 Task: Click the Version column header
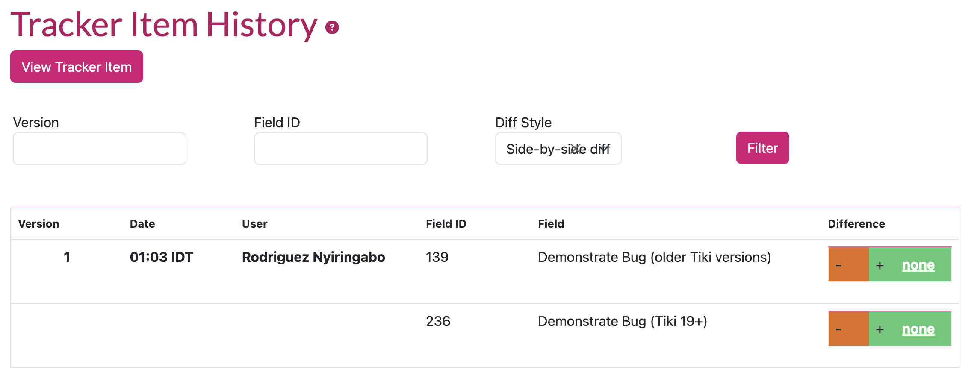[x=38, y=224]
